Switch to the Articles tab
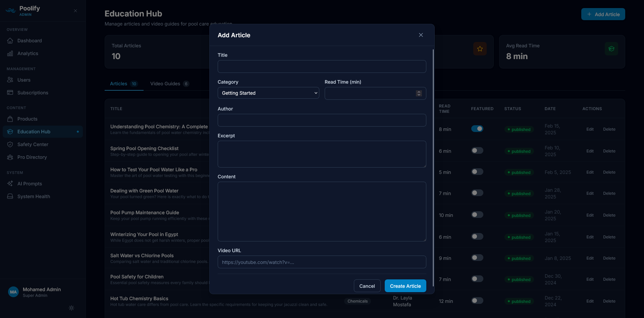Screen dimensions: 644x318 (124, 84)
